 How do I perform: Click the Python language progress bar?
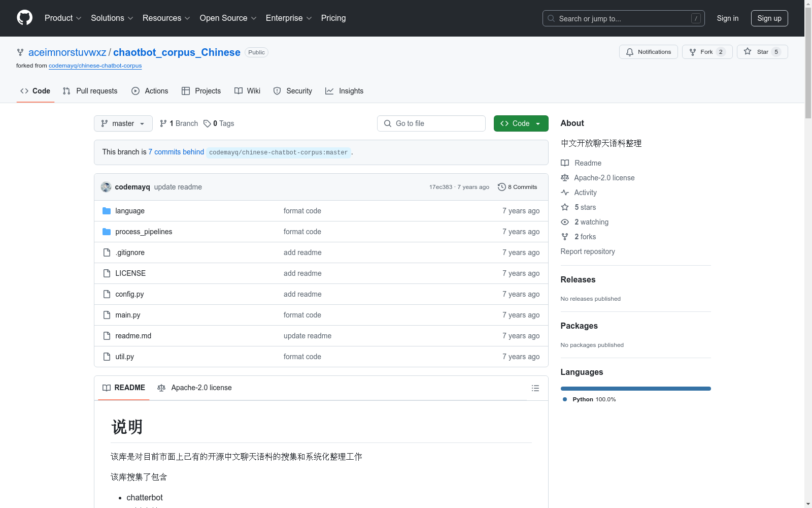pyautogui.click(x=636, y=389)
